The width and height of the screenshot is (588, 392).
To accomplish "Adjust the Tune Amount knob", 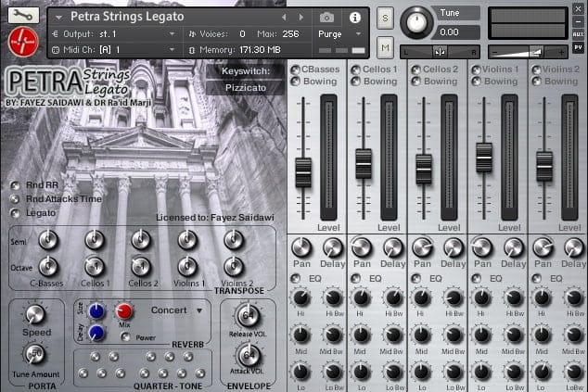I will coord(35,354).
